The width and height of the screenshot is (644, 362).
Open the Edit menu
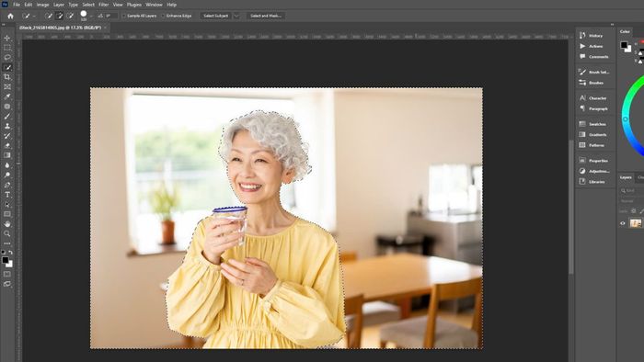click(28, 5)
